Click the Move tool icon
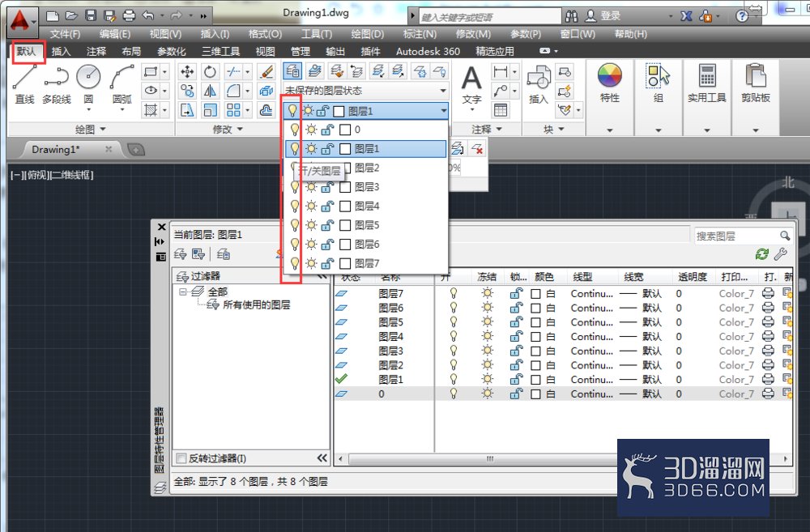 (x=187, y=71)
